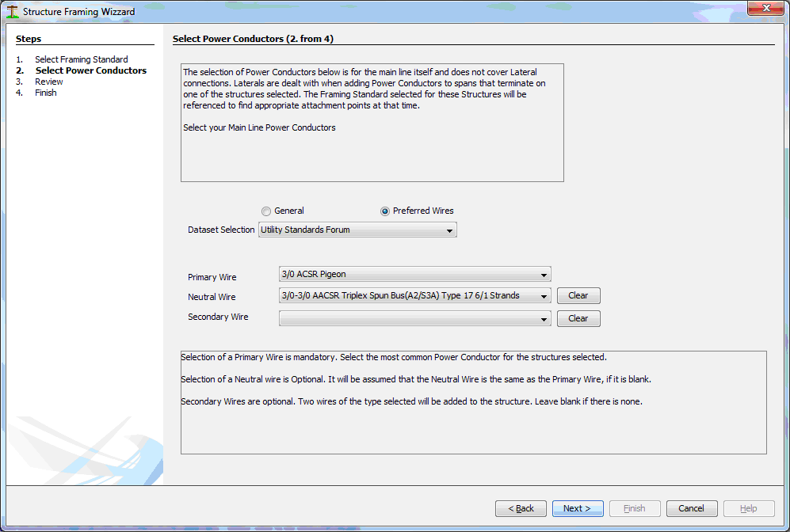Screen dimensions: 790x532
Task: Open the Neutral Wire dropdown
Action: 414,295
